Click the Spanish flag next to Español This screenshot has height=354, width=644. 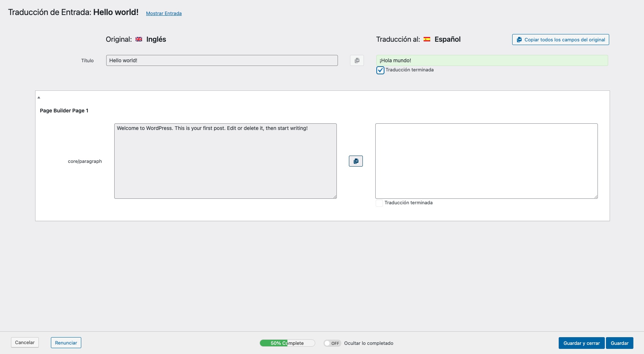pyautogui.click(x=427, y=40)
